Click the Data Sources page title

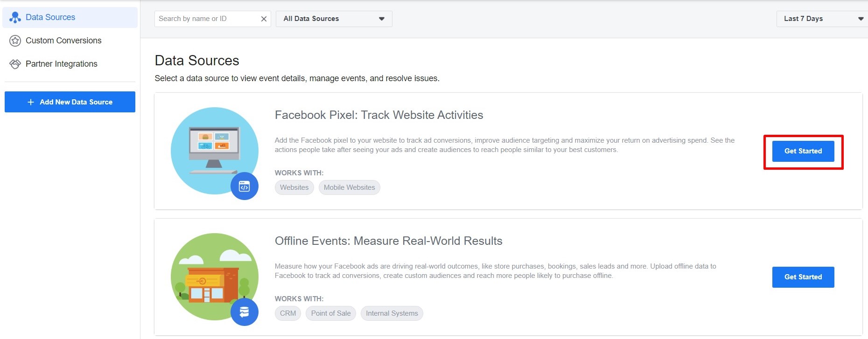(x=197, y=61)
